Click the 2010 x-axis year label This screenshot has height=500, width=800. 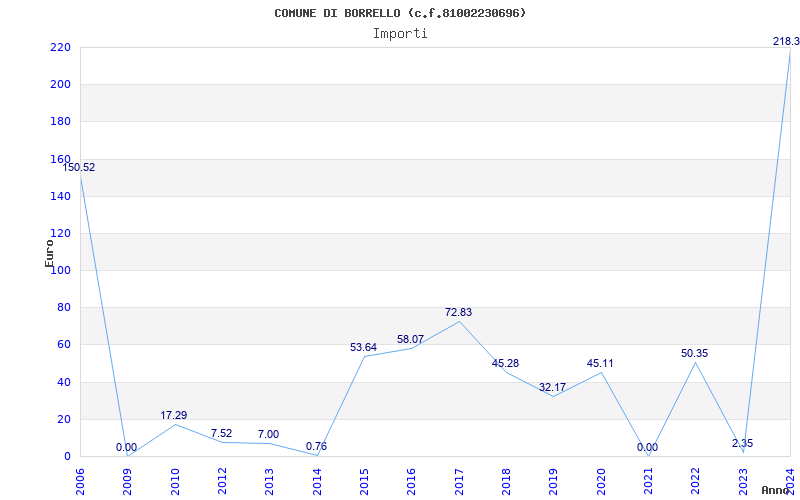coord(174,482)
